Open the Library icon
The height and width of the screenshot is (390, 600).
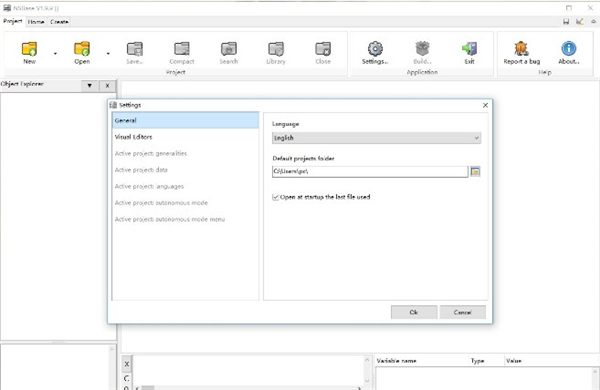276,49
